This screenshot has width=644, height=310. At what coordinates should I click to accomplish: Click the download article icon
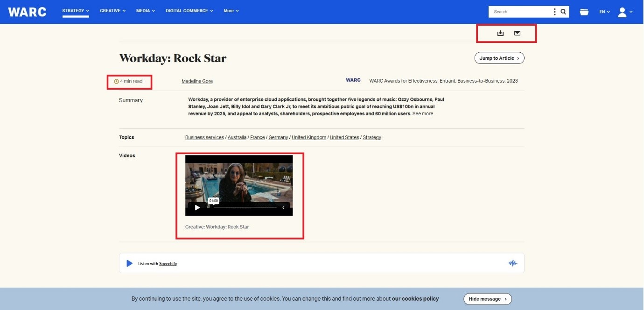pos(500,33)
